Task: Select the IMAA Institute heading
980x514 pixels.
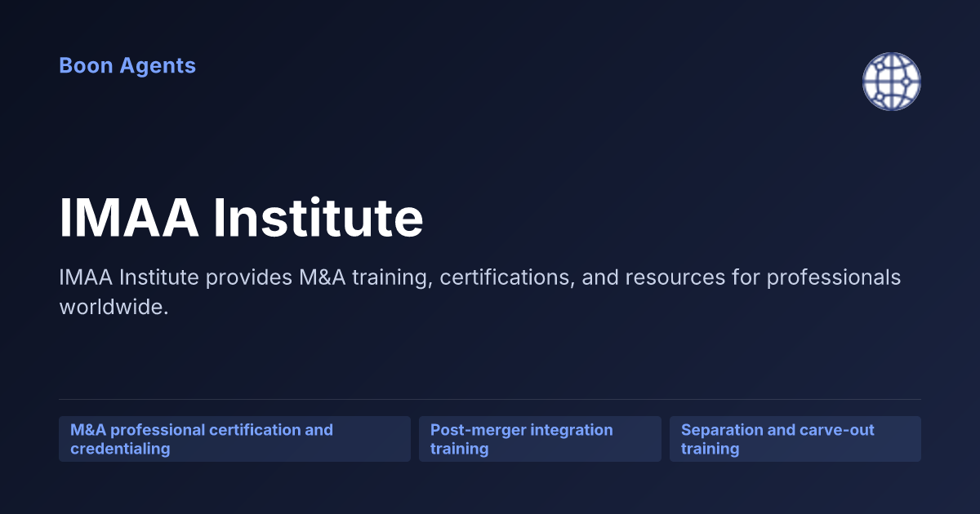Action: point(241,218)
